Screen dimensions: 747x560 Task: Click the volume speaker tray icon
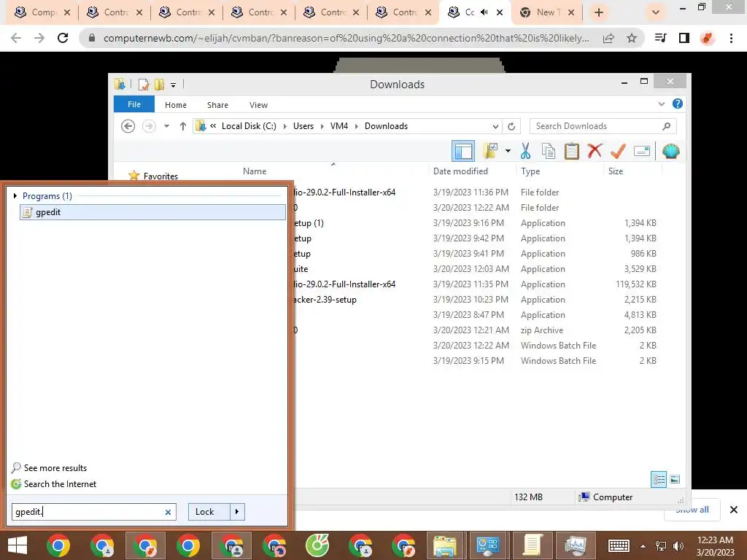(678, 545)
